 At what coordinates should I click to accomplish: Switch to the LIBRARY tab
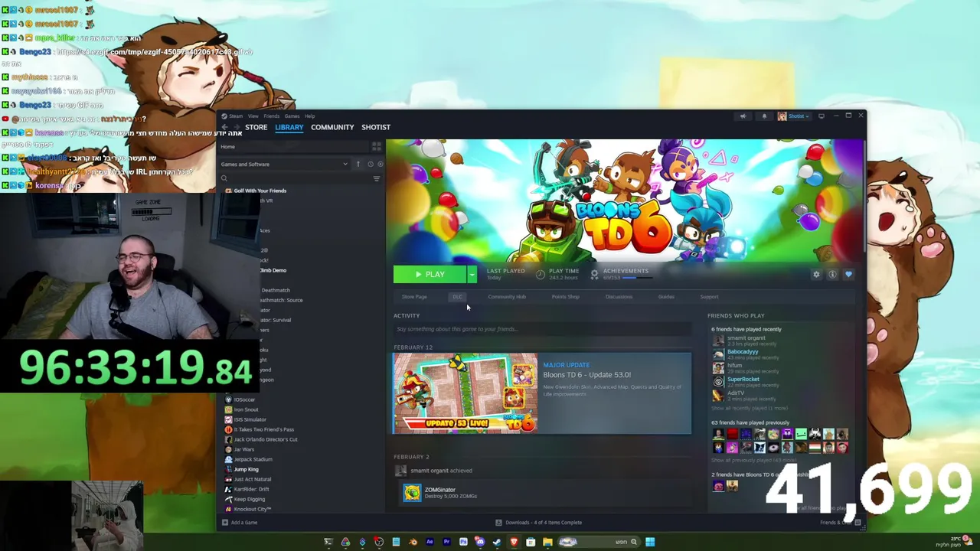[289, 127]
